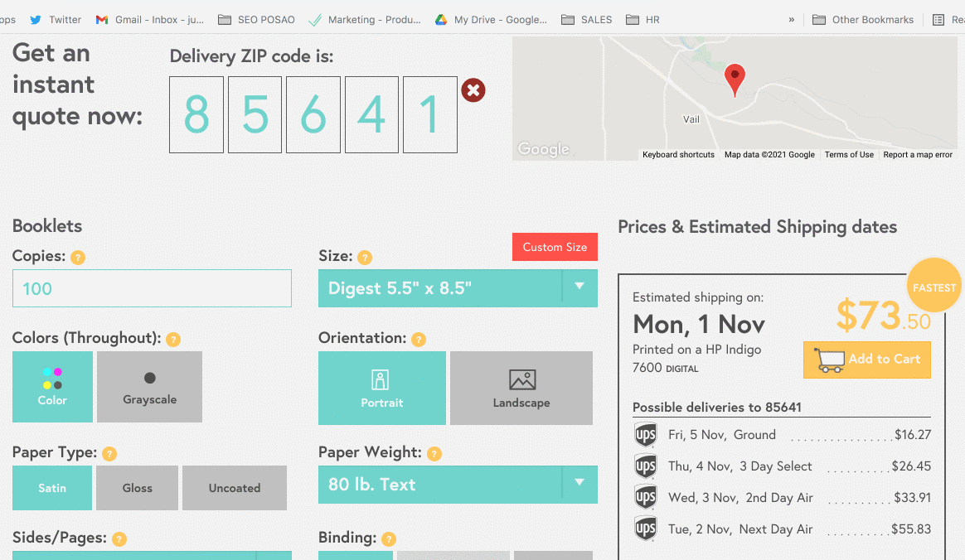Select UPS 3 Day Select delivery
This screenshot has height=560, width=965.
pyautogui.click(x=783, y=466)
